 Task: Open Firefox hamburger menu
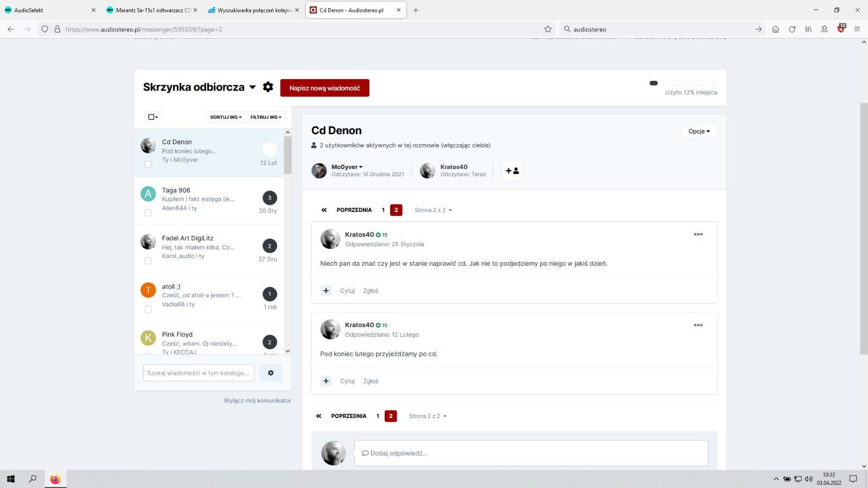[857, 29]
